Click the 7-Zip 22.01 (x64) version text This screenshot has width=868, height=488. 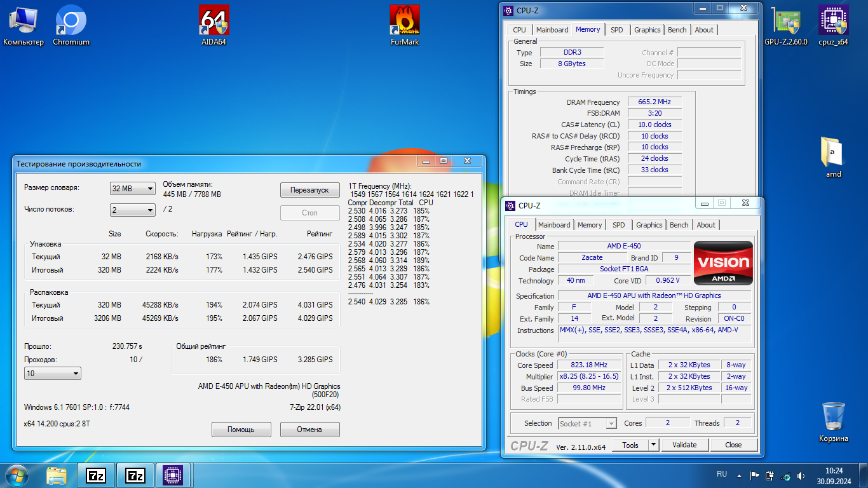coord(315,407)
